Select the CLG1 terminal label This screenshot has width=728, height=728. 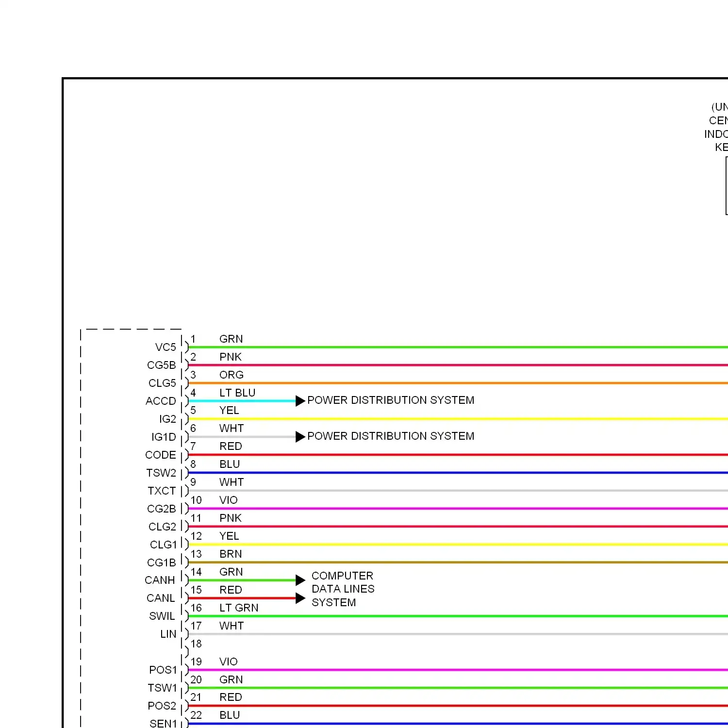pyautogui.click(x=164, y=545)
